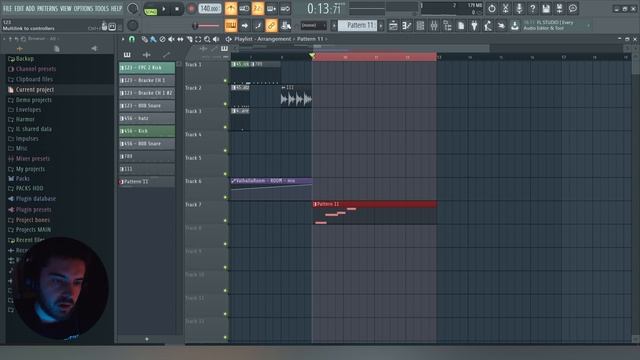Click the main pitch knob
The width and height of the screenshot is (640, 360).
[x=133, y=26]
